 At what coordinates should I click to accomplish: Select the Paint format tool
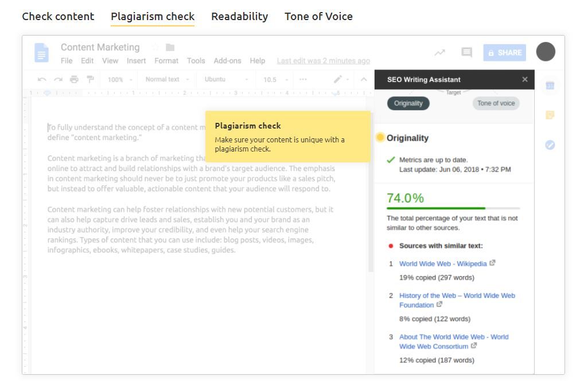coord(89,80)
